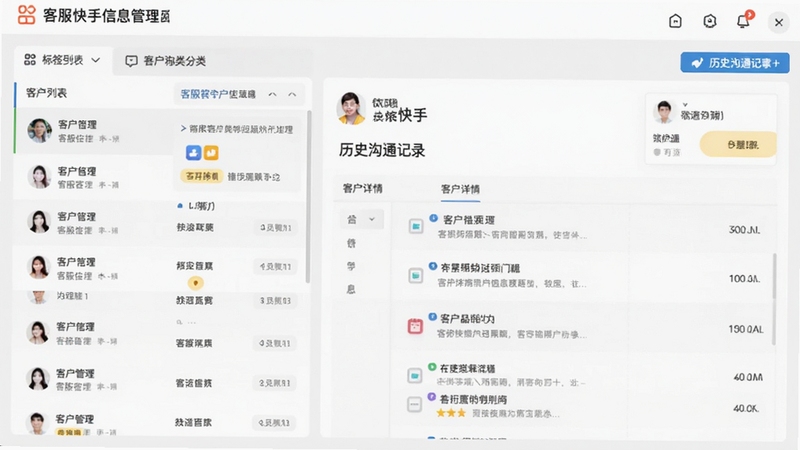Switch to the chat-bubble customer category tab

(x=166, y=61)
